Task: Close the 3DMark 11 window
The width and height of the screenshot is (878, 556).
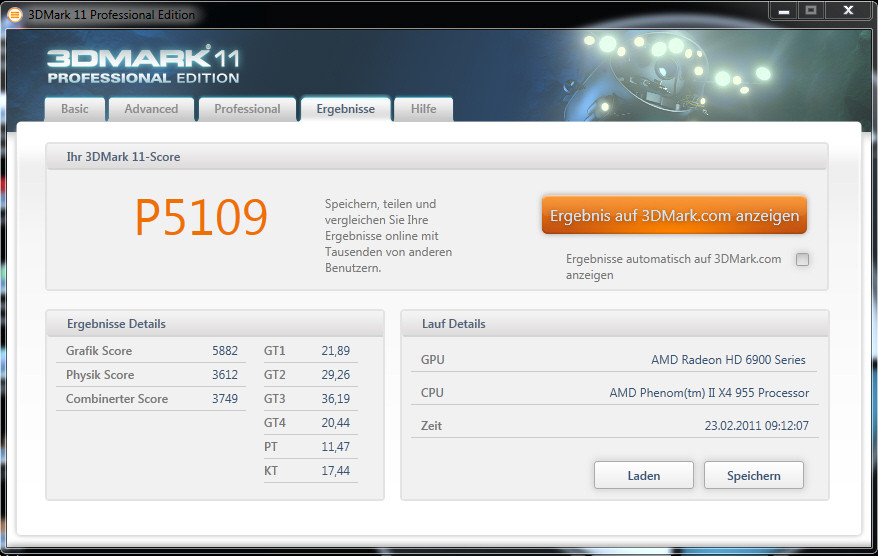Action: (x=849, y=11)
